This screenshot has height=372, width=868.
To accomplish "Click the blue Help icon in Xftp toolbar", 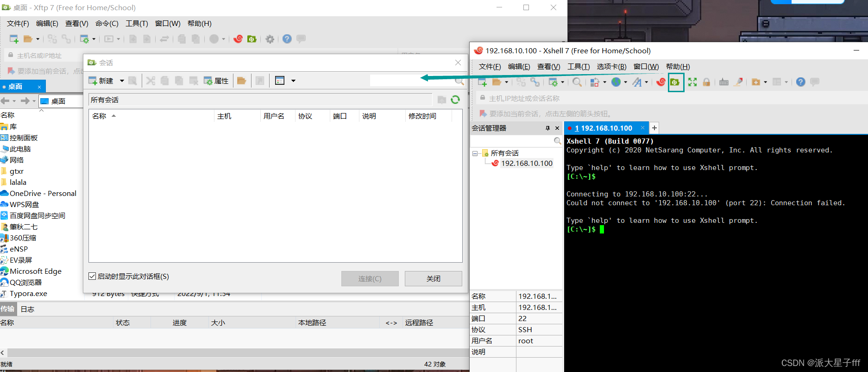I will coord(287,39).
